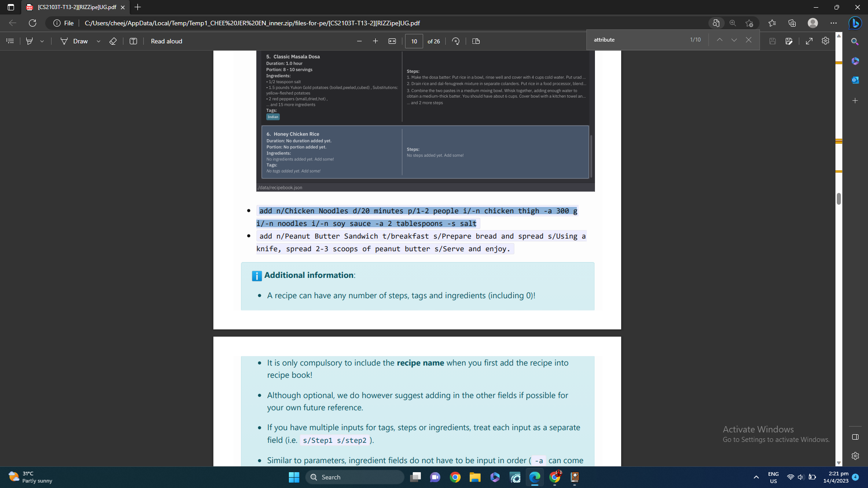868x488 pixels.
Task: Rotate the PDF page
Action: pos(456,41)
